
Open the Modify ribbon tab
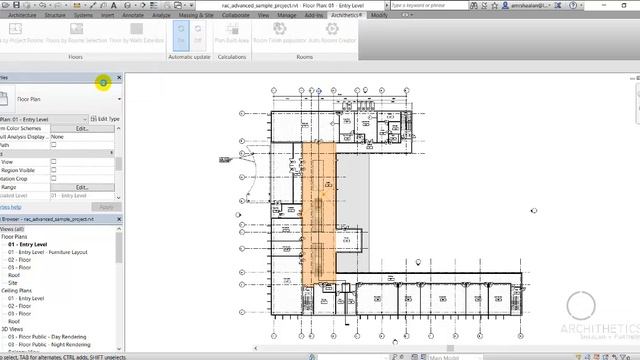coord(379,15)
